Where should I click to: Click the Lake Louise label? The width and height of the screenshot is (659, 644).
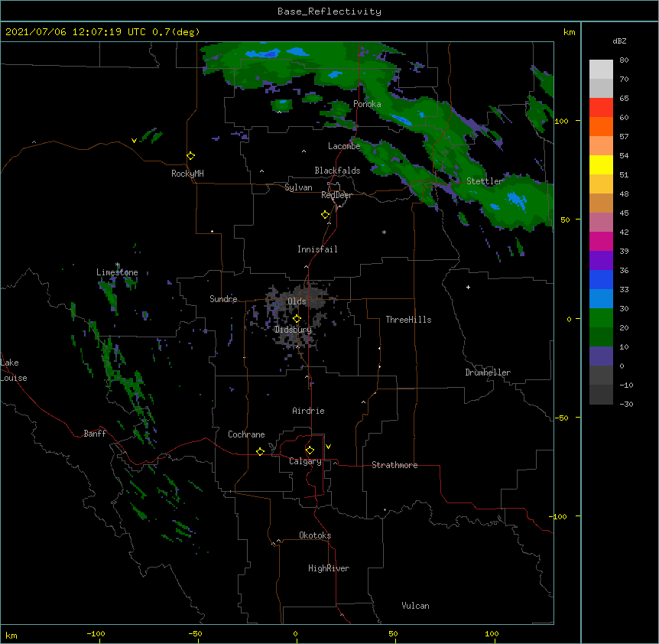14,370
